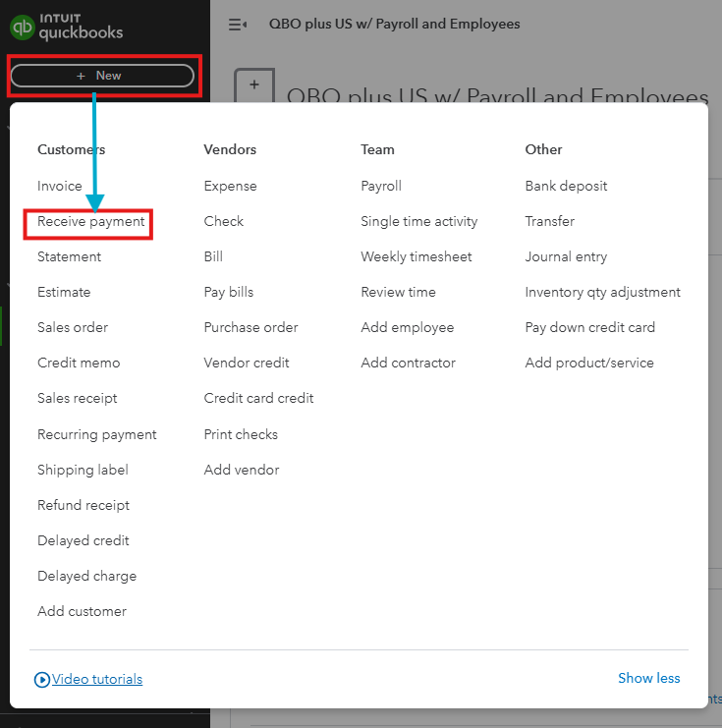722x728 pixels.
Task: Select Credit memo in Customers list
Action: (x=79, y=363)
